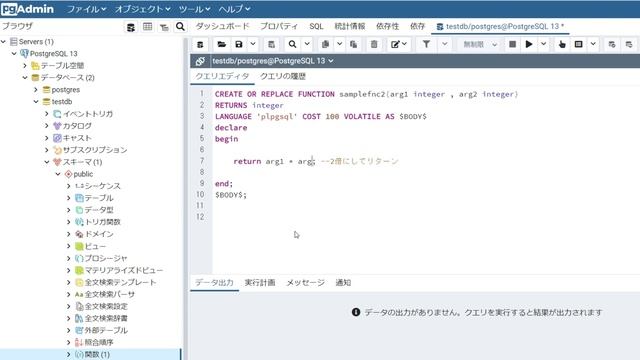Open the copy options dropdown arrow

(x=340, y=44)
